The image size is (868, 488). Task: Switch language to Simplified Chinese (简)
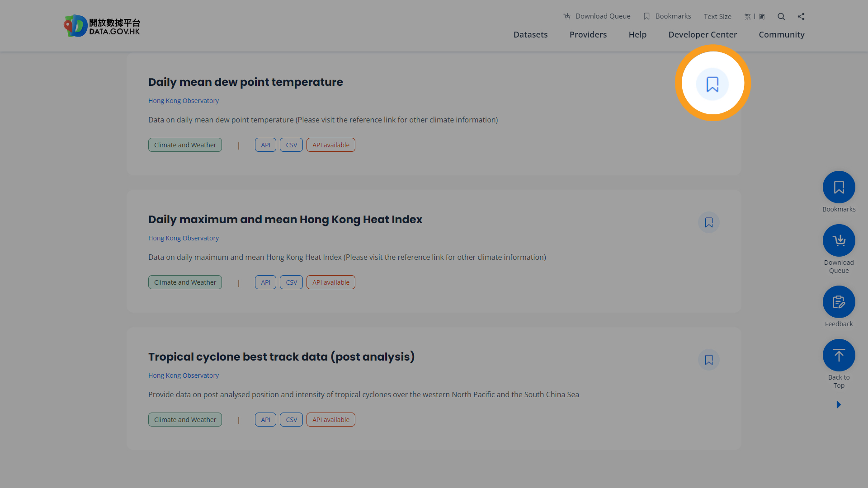pyautogui.click(x=762, y=16)
